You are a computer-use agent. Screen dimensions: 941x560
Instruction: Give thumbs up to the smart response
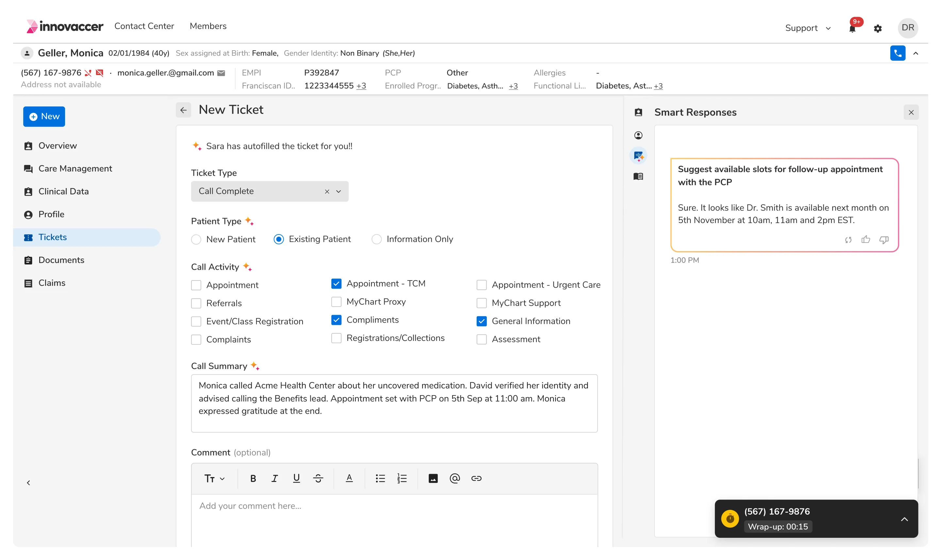coord(866,240)
